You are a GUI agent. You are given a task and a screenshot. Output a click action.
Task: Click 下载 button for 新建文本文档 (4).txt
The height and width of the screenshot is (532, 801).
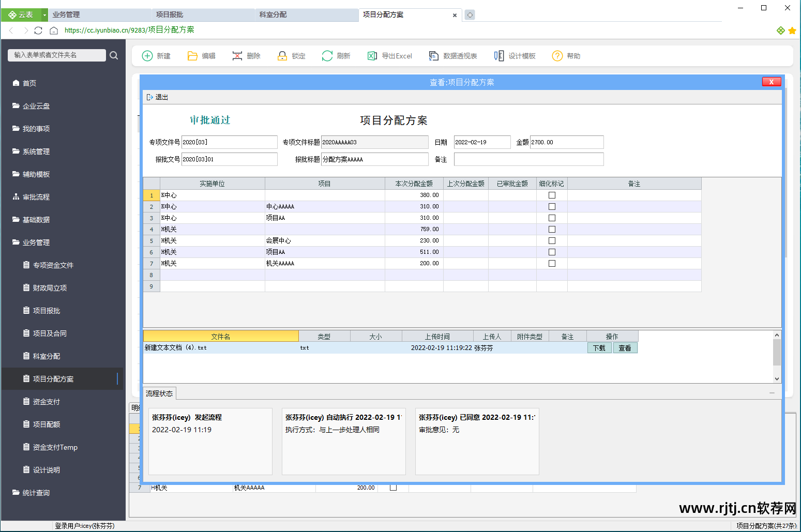tap(599, 348)
